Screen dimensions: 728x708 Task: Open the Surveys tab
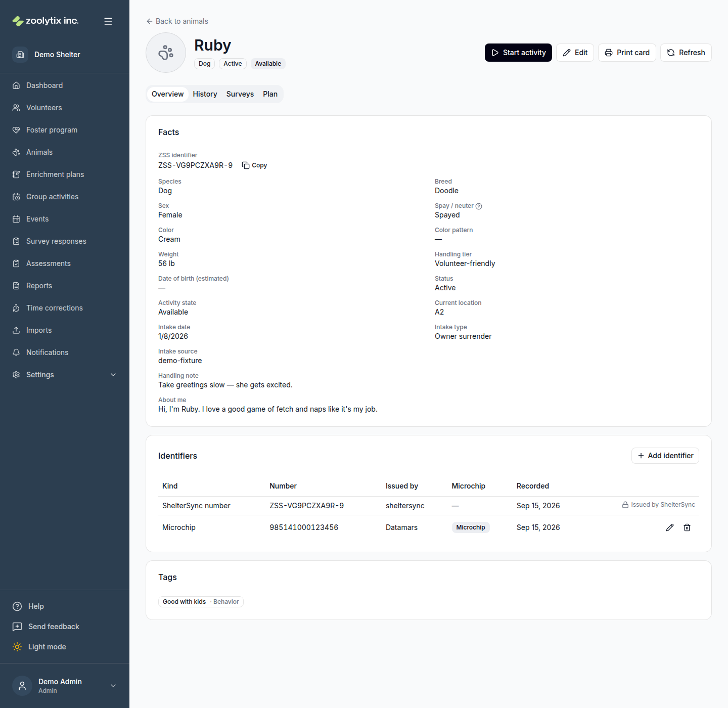pyautogui.click(x=240, y=94)
